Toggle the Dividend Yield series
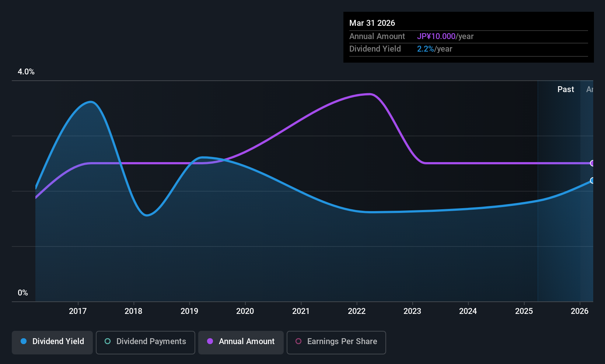This screenshot has height=364, width=605. click(x=52, y=343)
